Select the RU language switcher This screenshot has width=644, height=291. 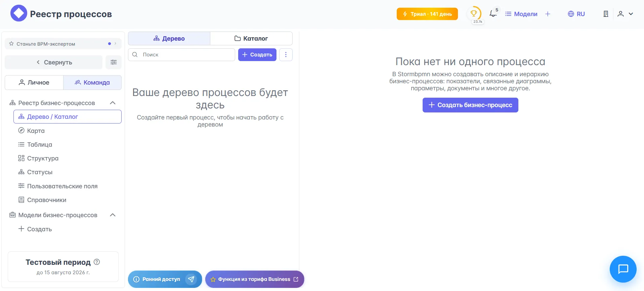[x=576, y=14]
